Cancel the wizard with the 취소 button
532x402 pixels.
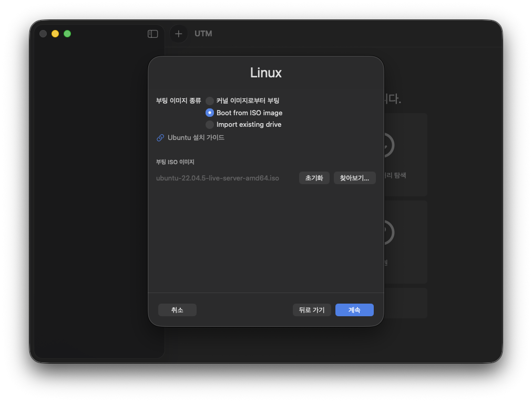177,310
